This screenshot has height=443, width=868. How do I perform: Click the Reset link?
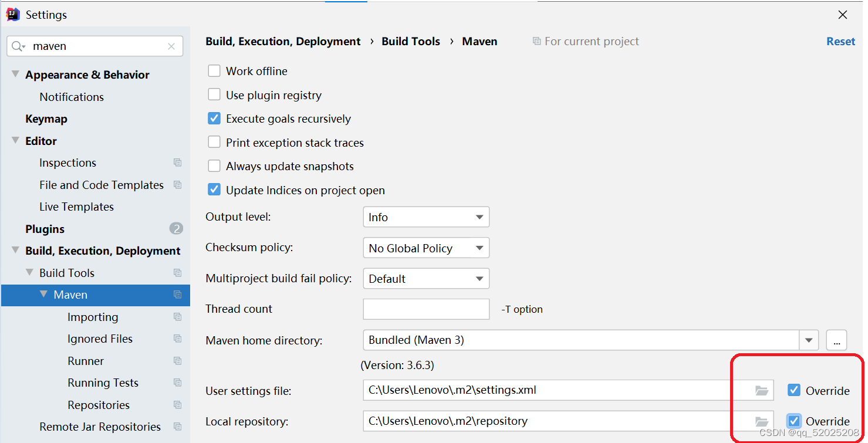tap(841, 42)
